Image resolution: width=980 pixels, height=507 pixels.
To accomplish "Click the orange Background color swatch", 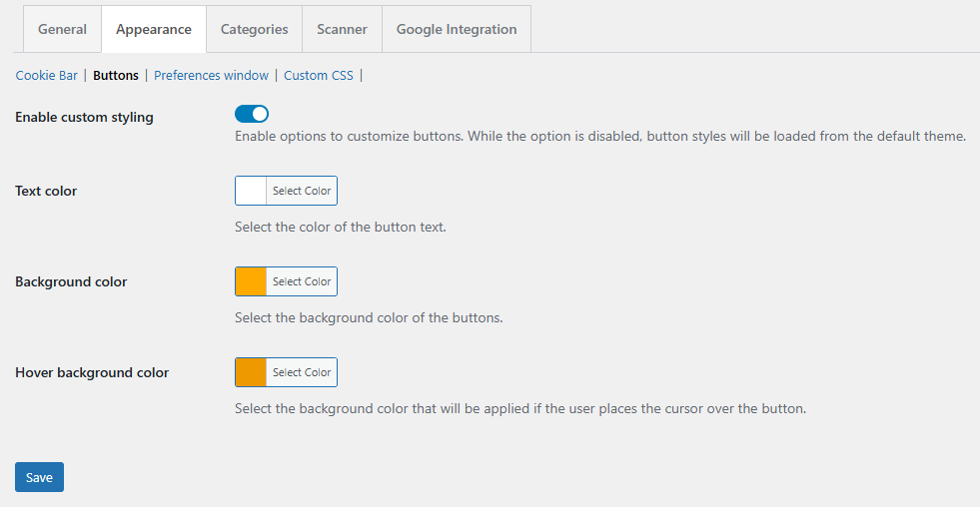I will point(251,281).
